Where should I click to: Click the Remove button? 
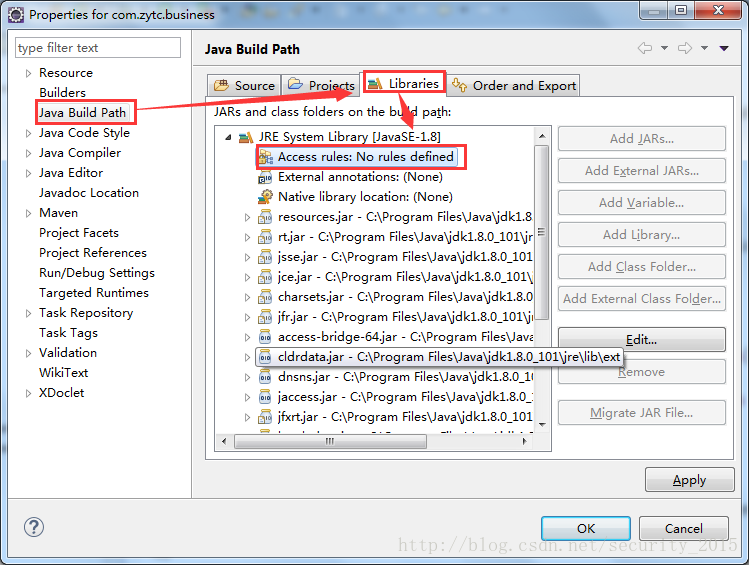(642, 372)
